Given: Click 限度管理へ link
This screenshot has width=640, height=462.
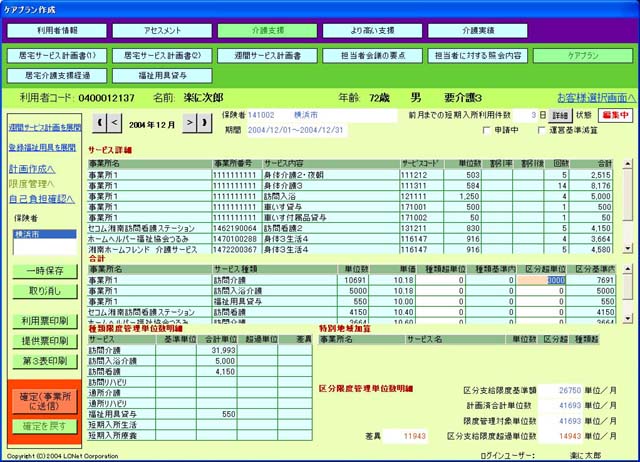Looking at the screenshot, I should click(x=31, y=184).
